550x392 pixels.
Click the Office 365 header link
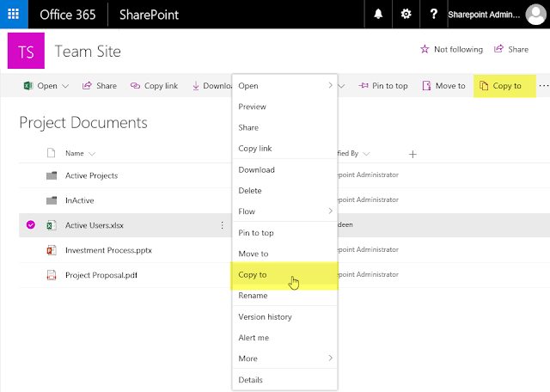pos(67,15)
